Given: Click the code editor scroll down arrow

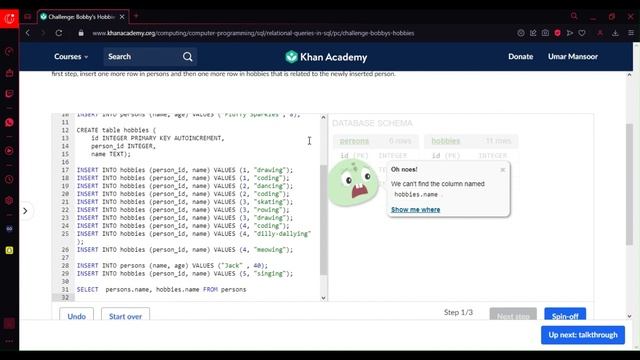Looking at the screenshot, I should (323, 298).
